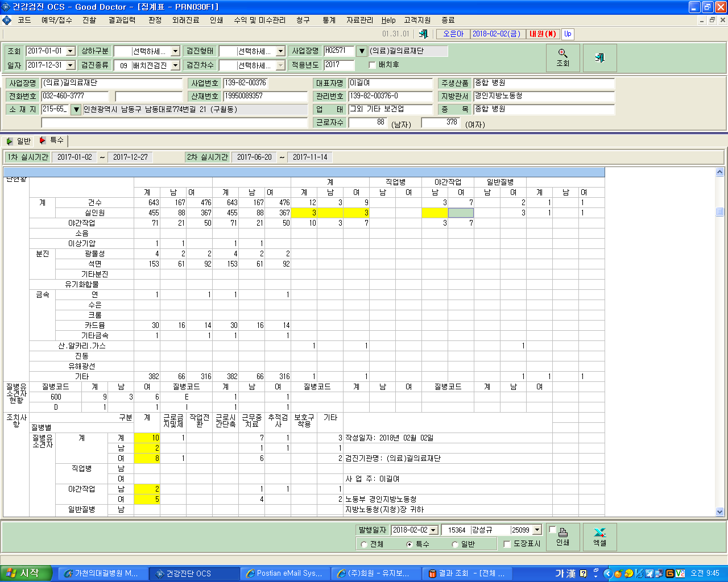This screenshot has height=582, width=728.
Task: Switch to the 일반 tab
Action: 19,141
